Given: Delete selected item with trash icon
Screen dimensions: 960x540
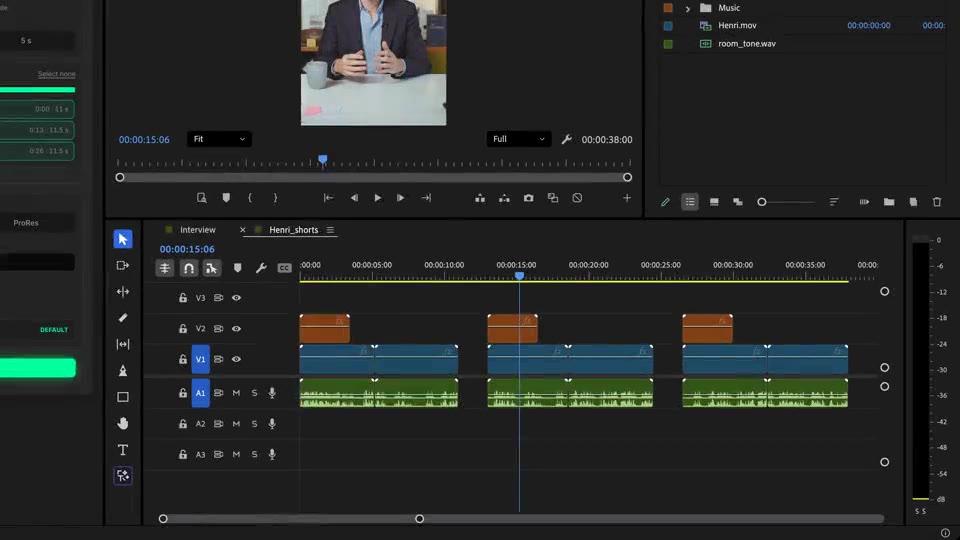Looking at the screenshot, I should click(937, 201).
